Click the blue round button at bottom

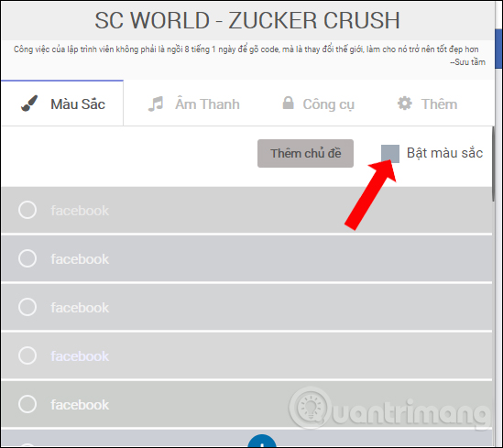[x=262, y=441]
